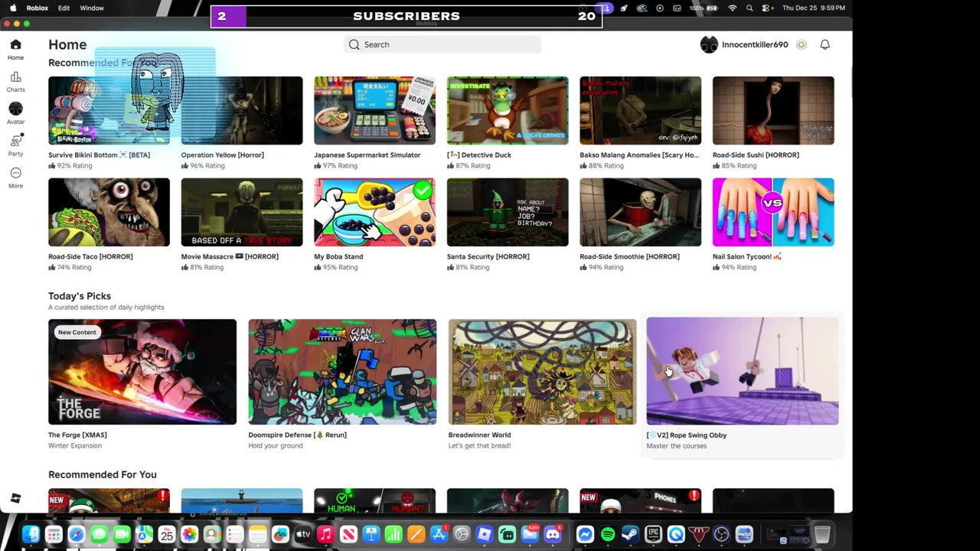
Task: Click the Wi-Fi icon in menu bar
Action: (733, 8)
